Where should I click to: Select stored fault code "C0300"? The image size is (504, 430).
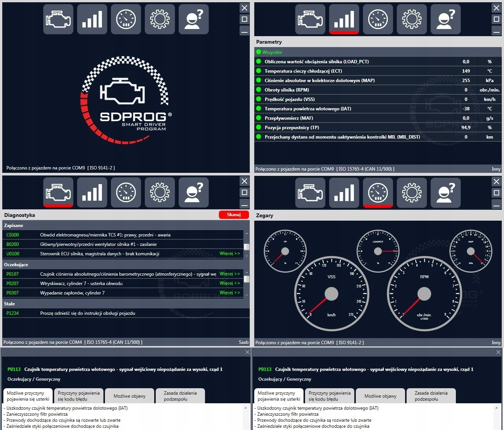pyautogui.click(x=12, y=235)
